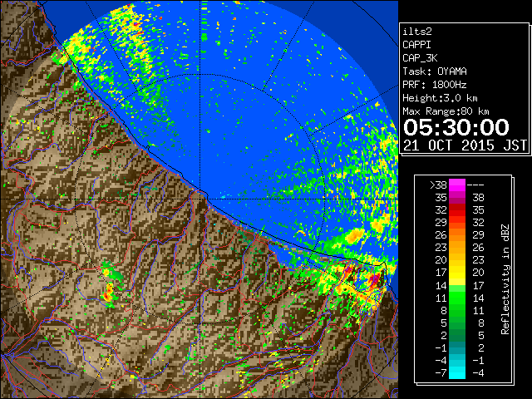
Task: Select the 'PRF: 1800Hz' text
Action: pos(435,85)
